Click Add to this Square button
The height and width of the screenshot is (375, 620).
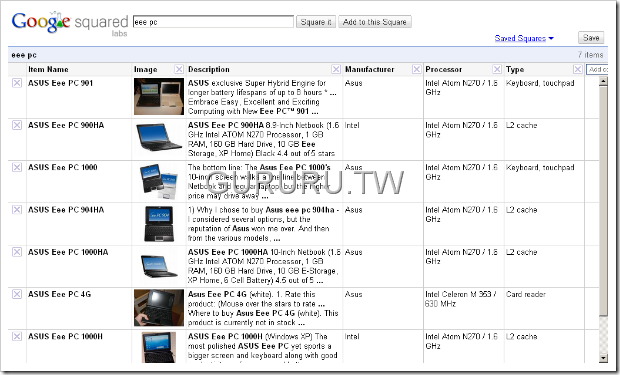point(375,22)
